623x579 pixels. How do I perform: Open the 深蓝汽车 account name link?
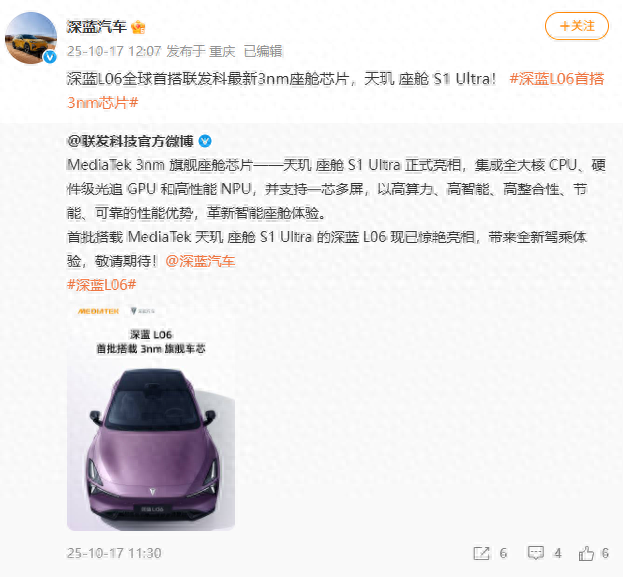97,27
